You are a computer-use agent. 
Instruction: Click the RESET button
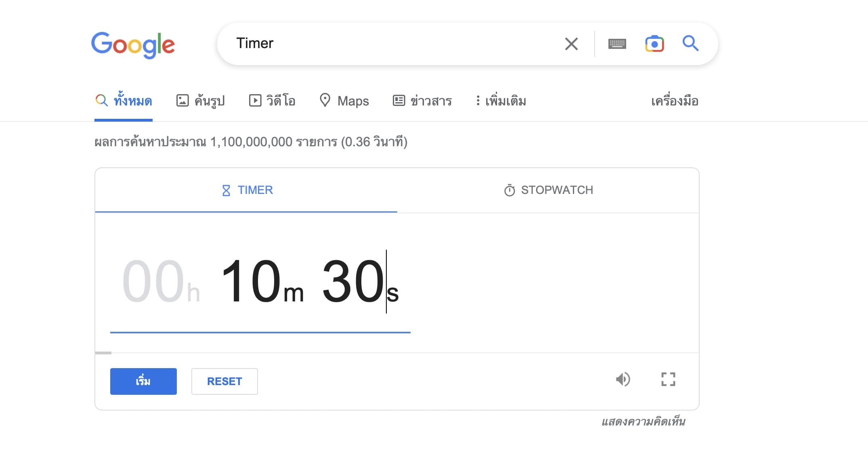tap(224, 381)
